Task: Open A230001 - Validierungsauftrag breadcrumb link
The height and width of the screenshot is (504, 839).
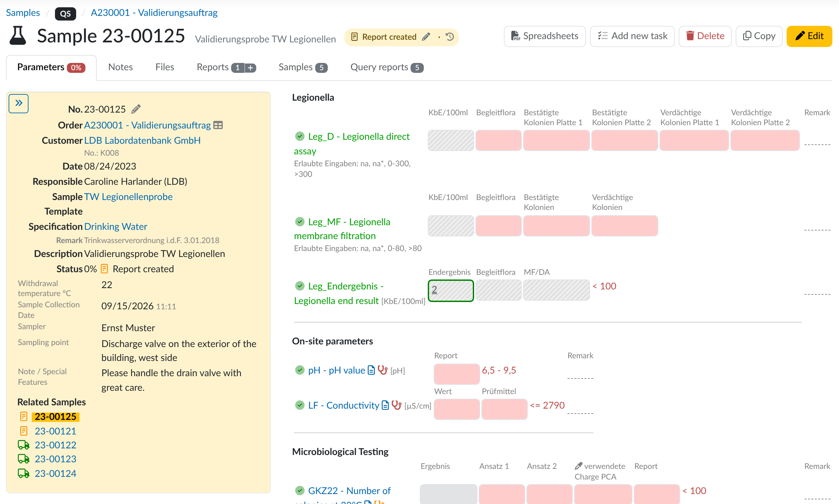Action: tap(154, 13)
